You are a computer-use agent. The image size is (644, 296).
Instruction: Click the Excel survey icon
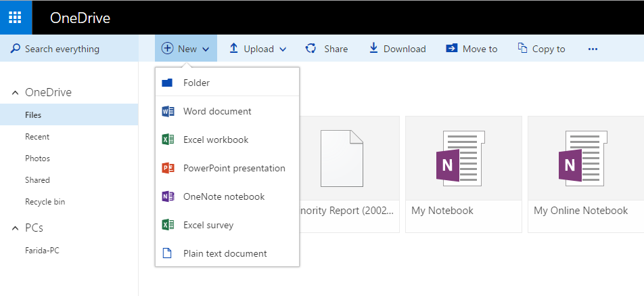click(168, 225)
